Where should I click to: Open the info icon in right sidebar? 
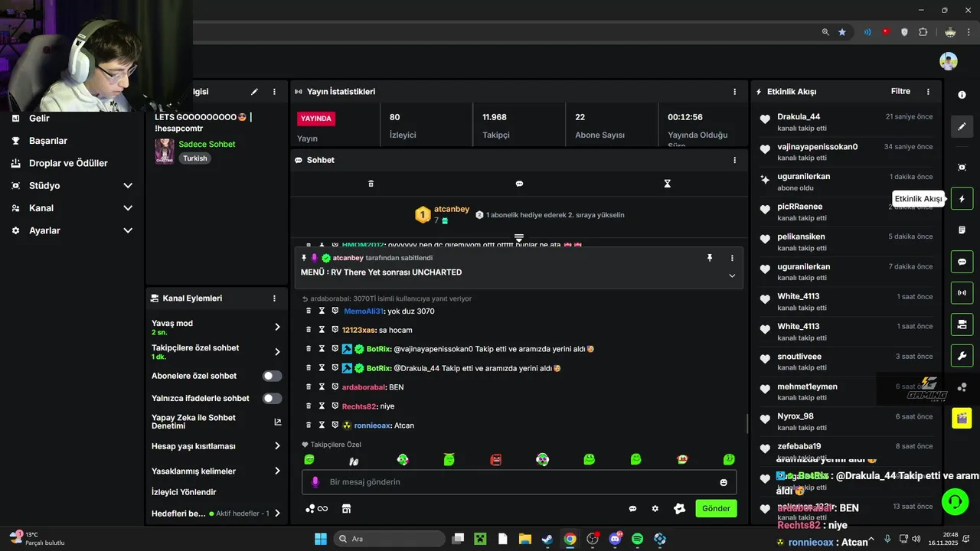pyautogui.click(x=962, y=94)
